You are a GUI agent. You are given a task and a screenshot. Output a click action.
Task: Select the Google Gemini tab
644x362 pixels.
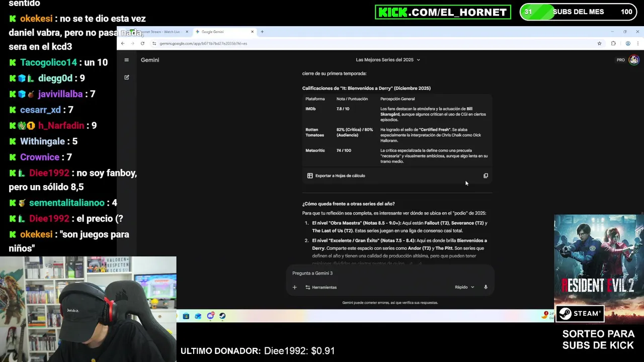(x=224, y=32)
